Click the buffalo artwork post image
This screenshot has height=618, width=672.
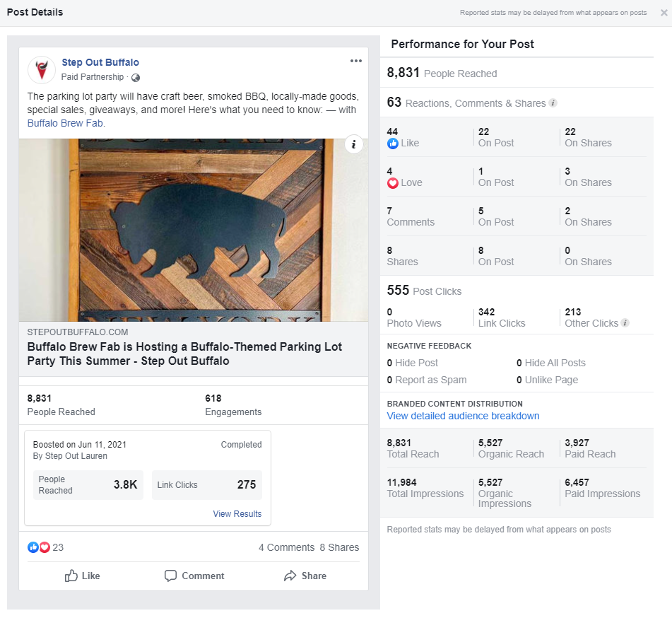click(194, 230)
